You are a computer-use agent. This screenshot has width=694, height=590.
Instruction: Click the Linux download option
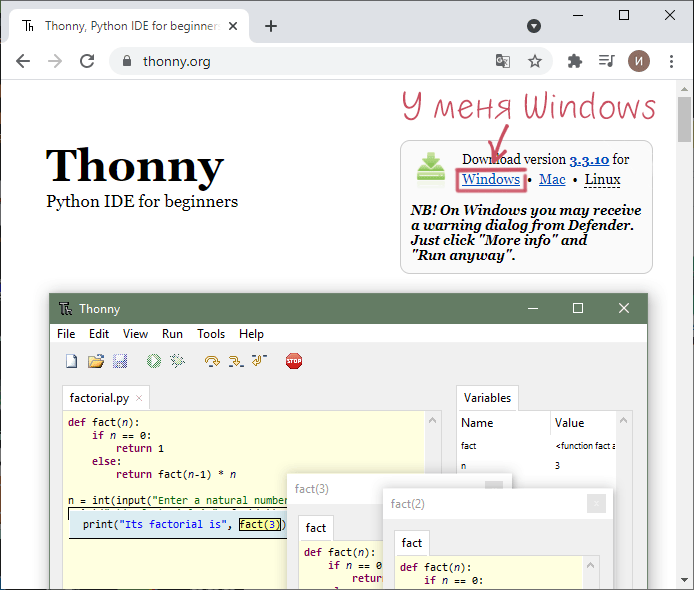[x=602, y=179]
